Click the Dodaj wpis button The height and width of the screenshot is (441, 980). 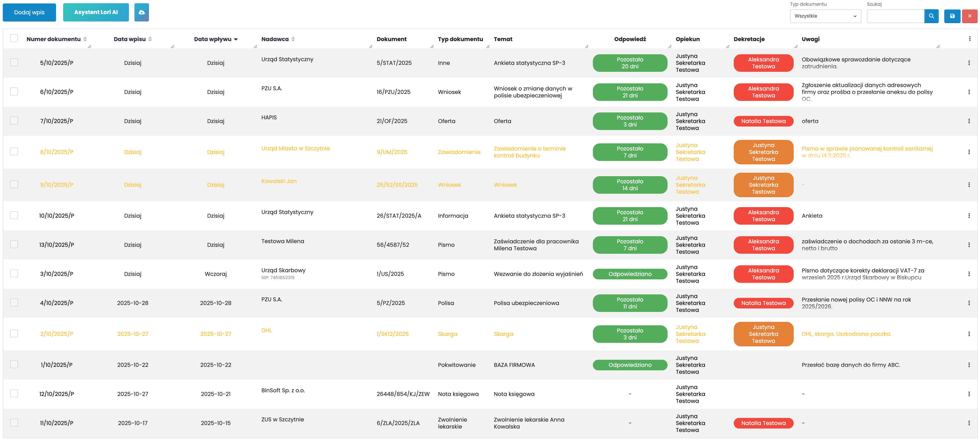(x=29, y=12)
